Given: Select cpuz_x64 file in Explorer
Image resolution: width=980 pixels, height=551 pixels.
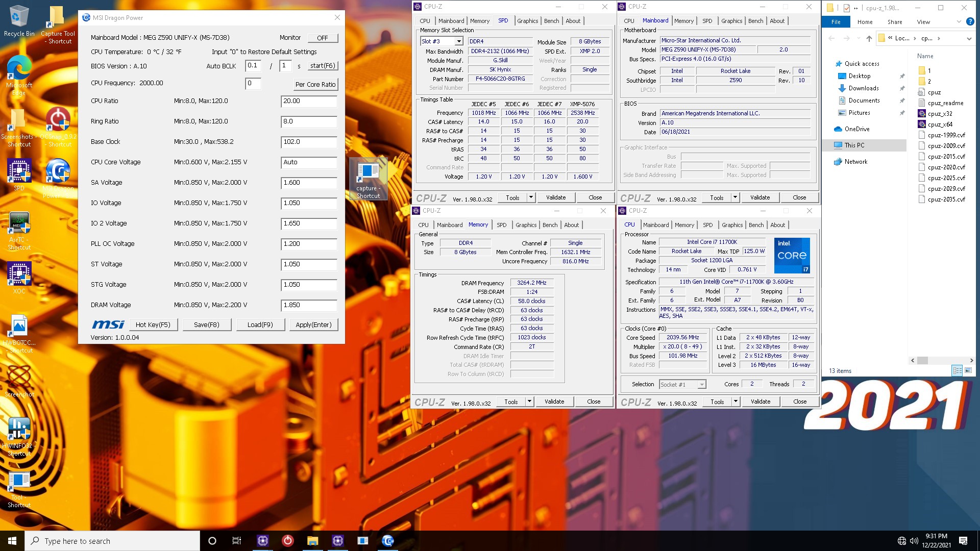Looking at the screenshot, I should (x=940, y=124).
